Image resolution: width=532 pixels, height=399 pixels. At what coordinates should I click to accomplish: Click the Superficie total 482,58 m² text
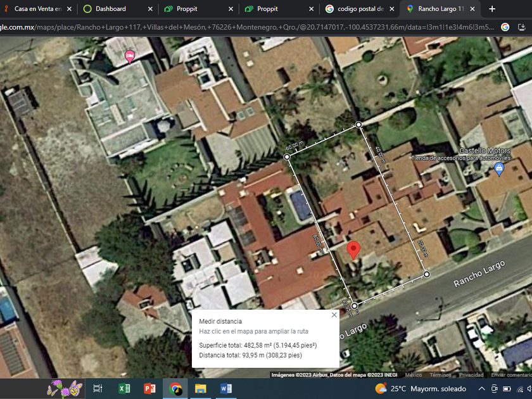(258, 345)
